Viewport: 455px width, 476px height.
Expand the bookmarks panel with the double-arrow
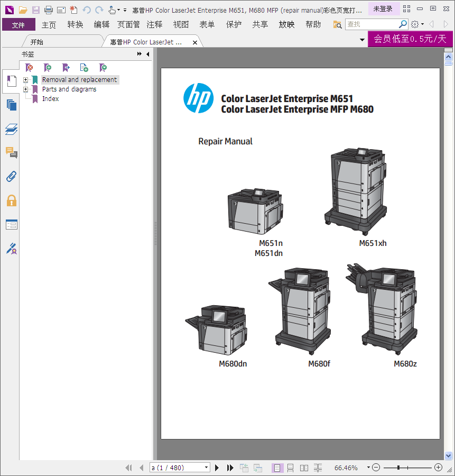click(139, 54)
